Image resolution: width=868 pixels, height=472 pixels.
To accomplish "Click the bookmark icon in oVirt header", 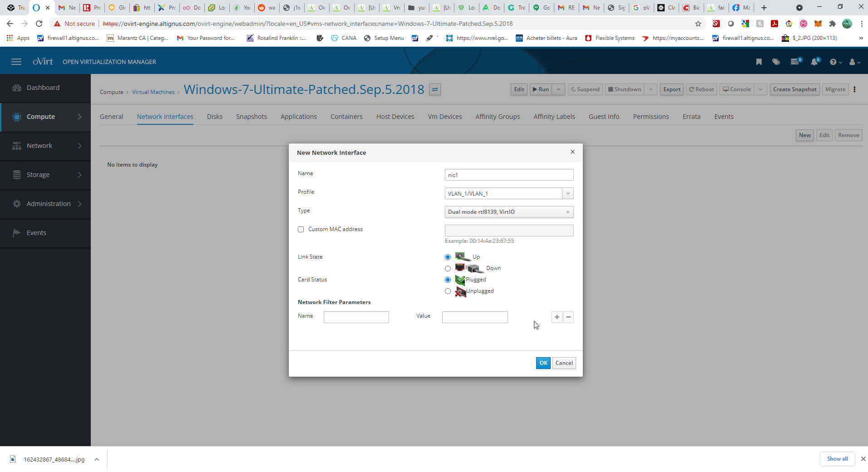I will pyautogui.click(x=759, y=62).
